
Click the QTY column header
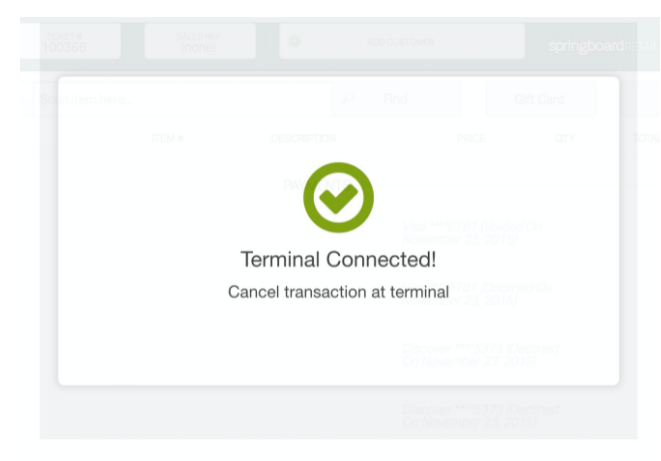[565, 138]
